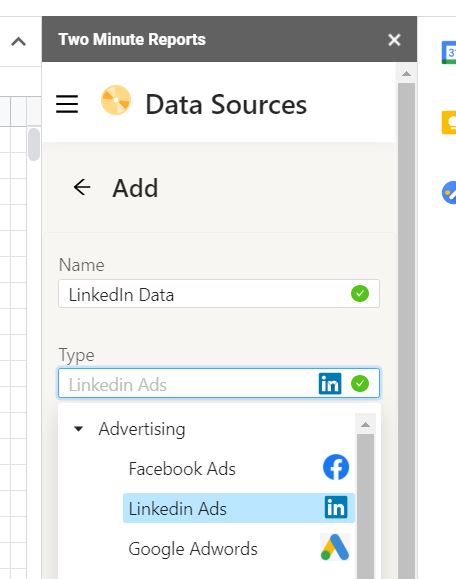Viewport: 456px width, 579px height.
Task: Collapse the panel with the up chevron
Action: click(x=18, y=41)
